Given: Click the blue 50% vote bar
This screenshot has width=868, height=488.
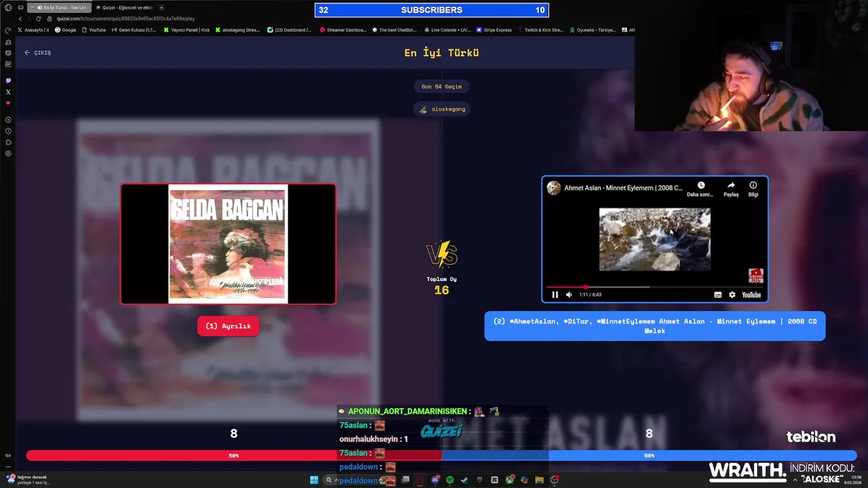Looking at the screenshot, I should [x=649, y=455].
